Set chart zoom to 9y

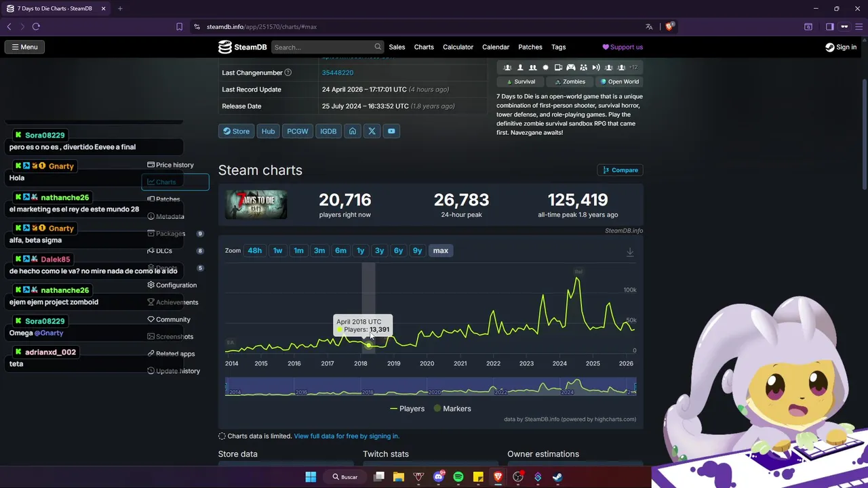[417, 251]
